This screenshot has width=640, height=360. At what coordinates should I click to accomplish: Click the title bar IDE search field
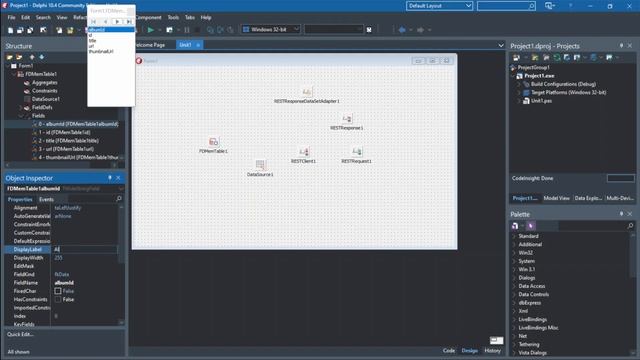tap(506, 6)
